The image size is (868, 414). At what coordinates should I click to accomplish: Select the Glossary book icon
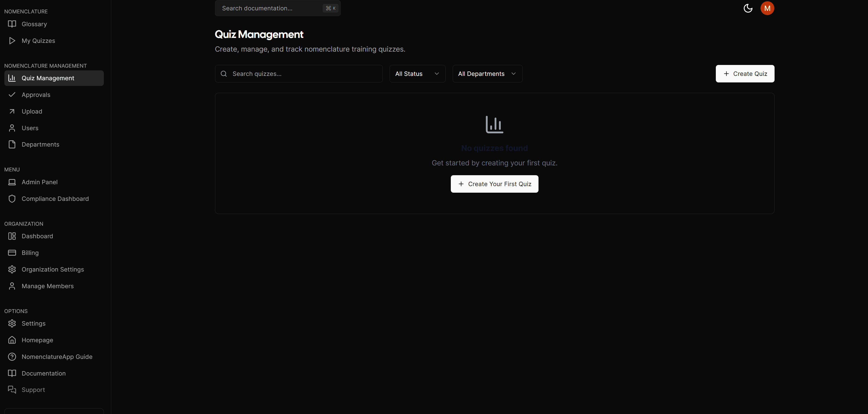tap(12, 24)
